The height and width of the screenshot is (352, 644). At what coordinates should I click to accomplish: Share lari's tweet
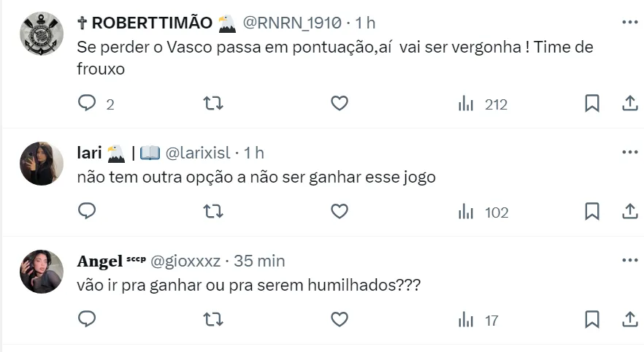629,211
